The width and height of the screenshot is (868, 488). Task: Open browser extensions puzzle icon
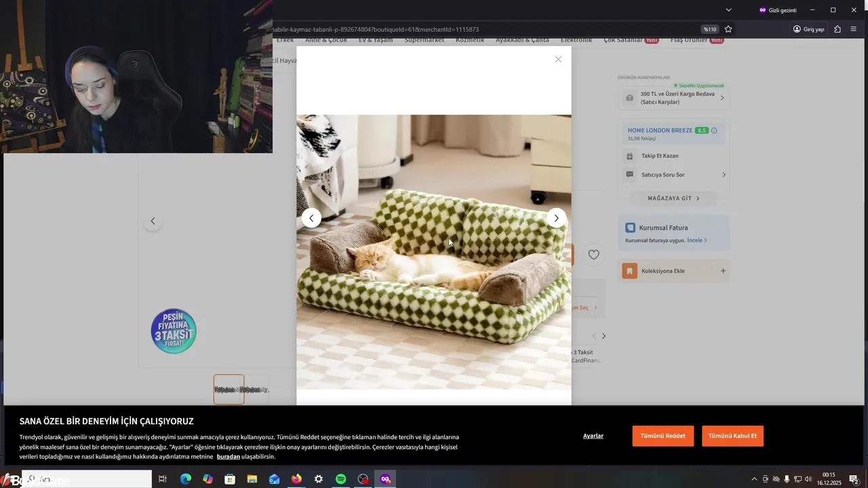click(x=837, y=29)
